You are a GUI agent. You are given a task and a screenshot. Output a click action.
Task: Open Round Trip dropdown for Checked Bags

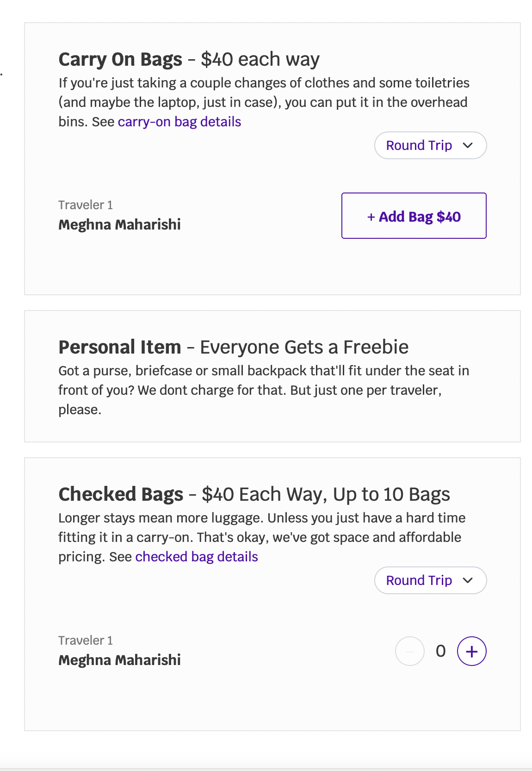point(419,580)
